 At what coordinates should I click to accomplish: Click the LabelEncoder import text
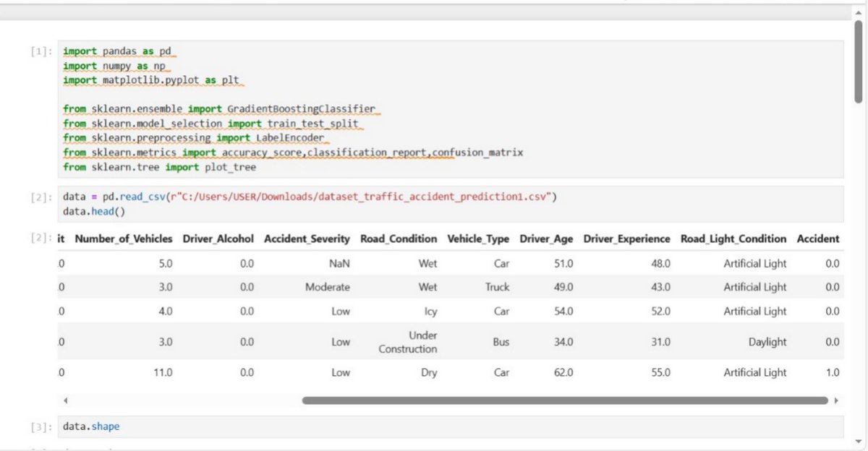[x=289, y=138]
